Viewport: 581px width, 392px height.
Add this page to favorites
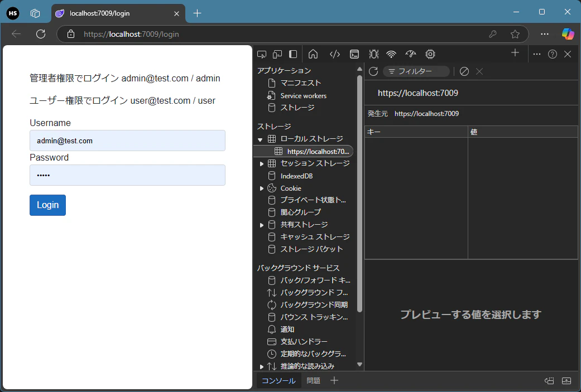pos(515,34)
